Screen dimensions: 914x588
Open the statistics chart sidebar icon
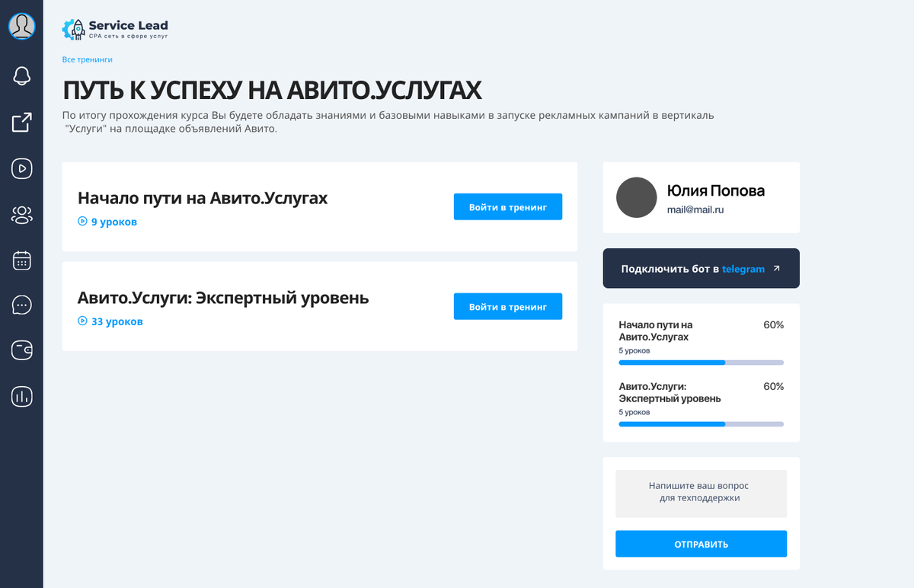click(x=21, y=396)
